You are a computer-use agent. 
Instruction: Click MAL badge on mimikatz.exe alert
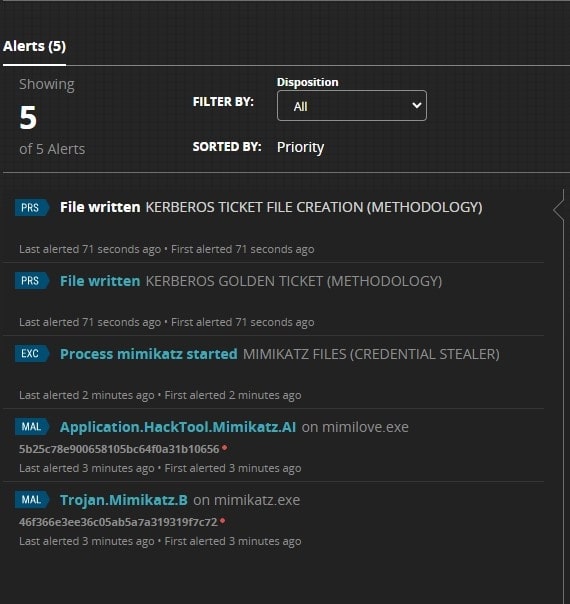[32, 500]
